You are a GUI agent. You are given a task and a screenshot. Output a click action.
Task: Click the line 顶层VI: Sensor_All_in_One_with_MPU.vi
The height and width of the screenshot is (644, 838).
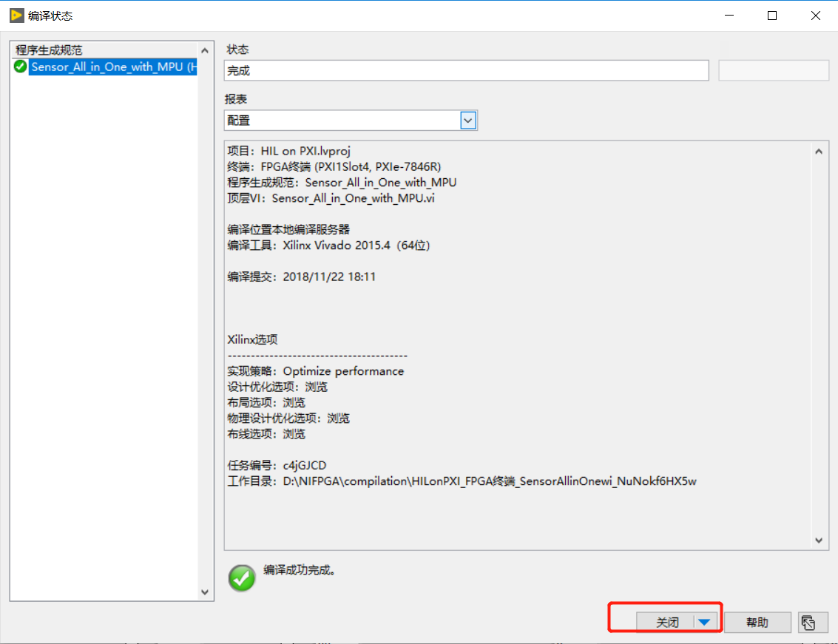click(331, 198)
